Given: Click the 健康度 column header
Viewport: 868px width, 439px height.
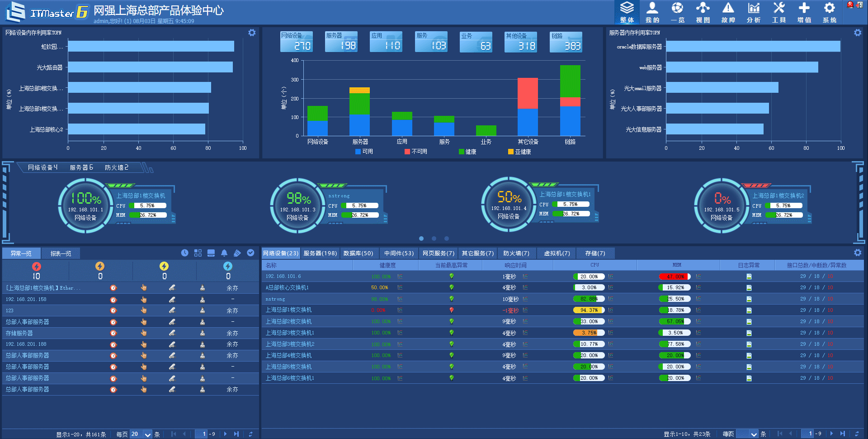Looking at the screenshot, I should (x=387, y=265).
